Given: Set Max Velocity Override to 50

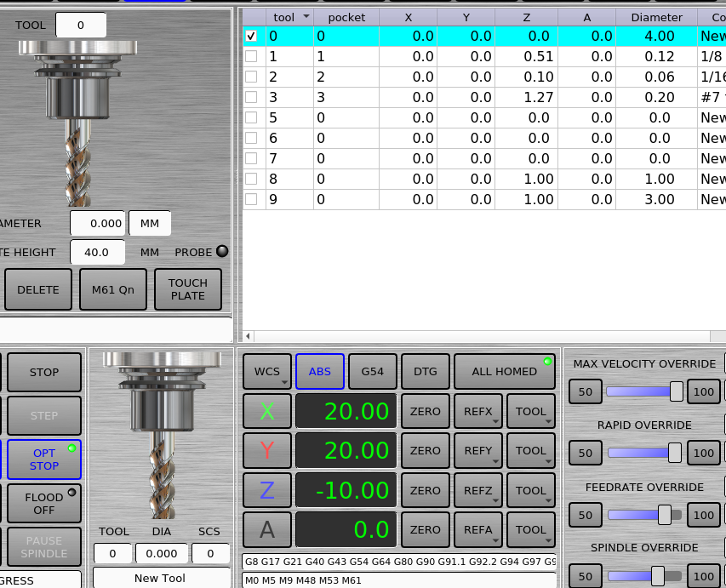Looking at the screenshot, I should click(586, 391).
